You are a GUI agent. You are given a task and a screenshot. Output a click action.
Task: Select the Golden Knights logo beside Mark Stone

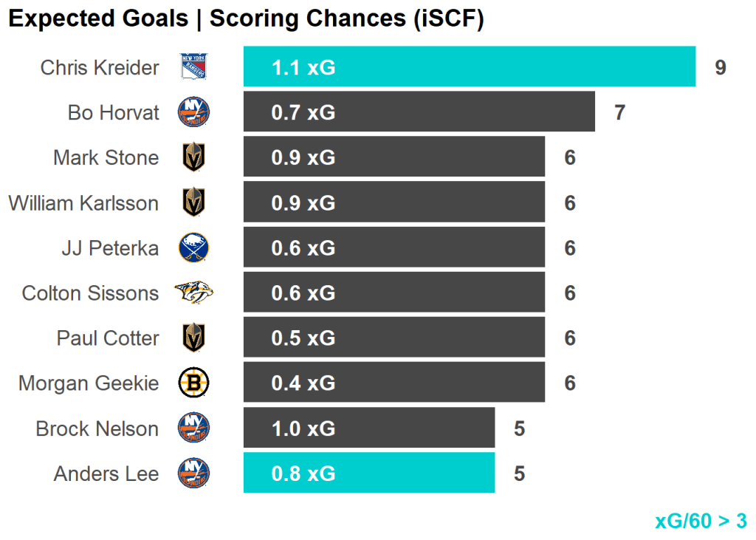click(x=193, y=157)
